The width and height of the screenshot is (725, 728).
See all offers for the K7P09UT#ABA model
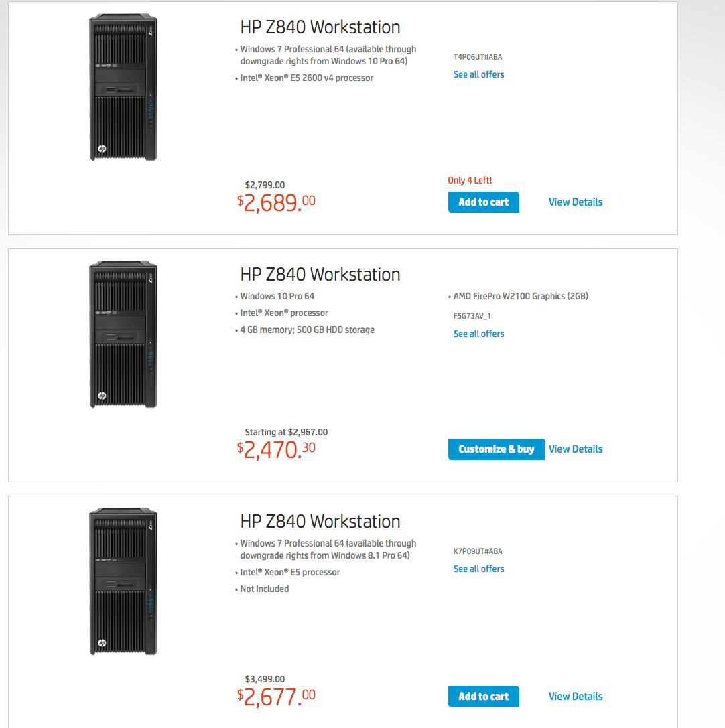(x=478, y=569)
